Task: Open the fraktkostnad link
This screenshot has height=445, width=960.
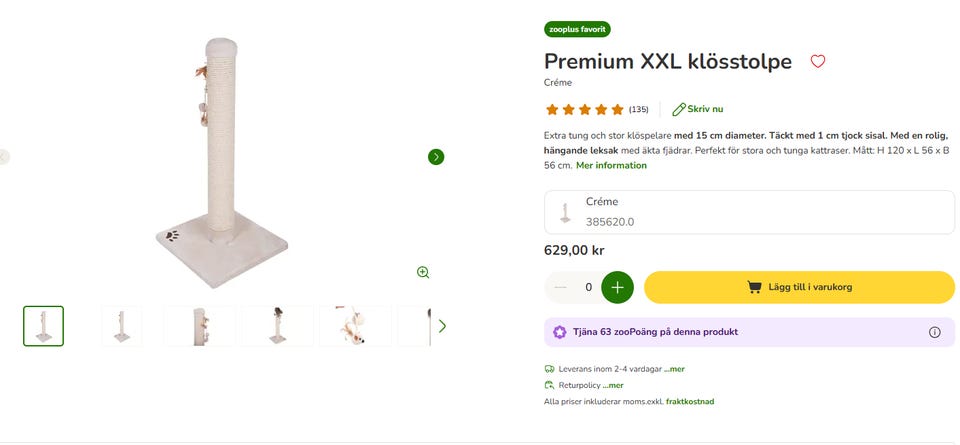Action: point(690,401)
